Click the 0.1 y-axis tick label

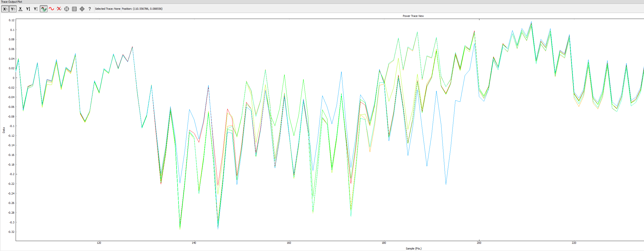point(12,30)
